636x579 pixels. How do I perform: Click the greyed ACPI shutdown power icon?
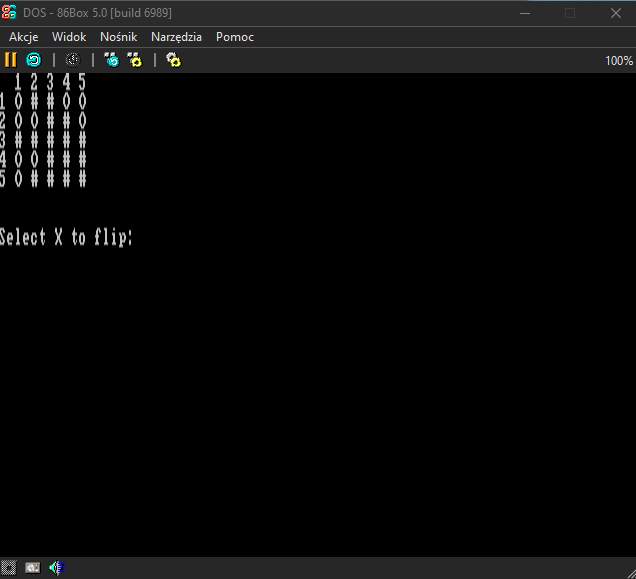tap(73, 60)
